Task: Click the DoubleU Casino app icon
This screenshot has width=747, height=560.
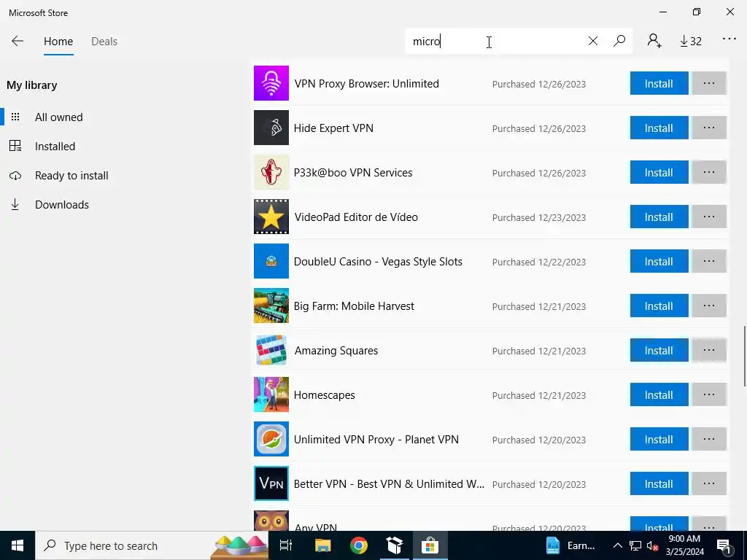Action: pos(271,261)
